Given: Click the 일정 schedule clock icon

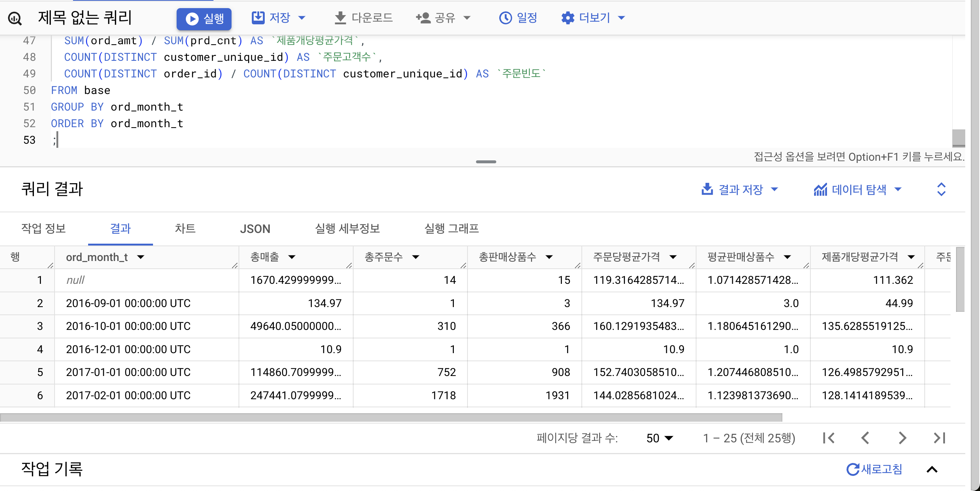Looking at the screenshot, I should click(505, 18).
